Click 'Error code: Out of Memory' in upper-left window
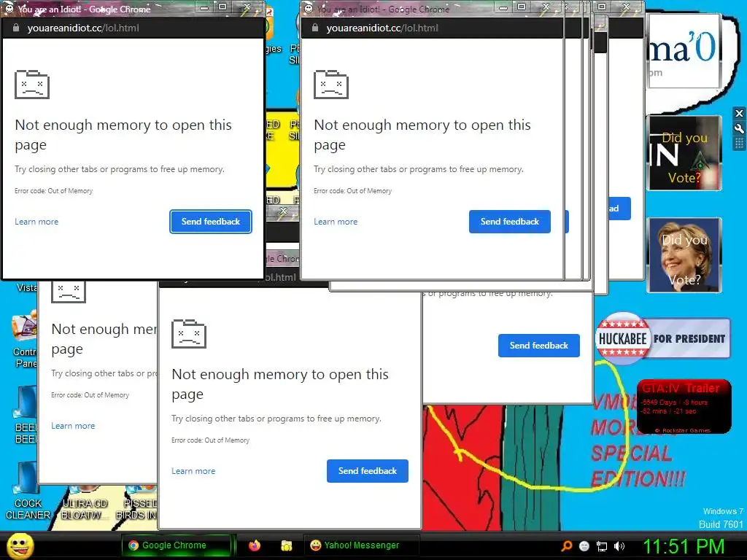Viewport: 747px width, 560px height. (53, 191)
